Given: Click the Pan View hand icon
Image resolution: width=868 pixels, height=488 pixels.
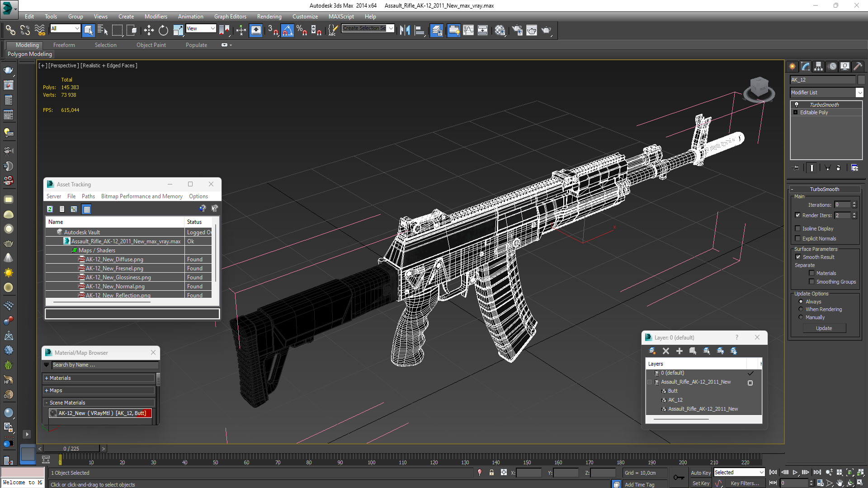Looking at the screenshot, I should point(840,483).
